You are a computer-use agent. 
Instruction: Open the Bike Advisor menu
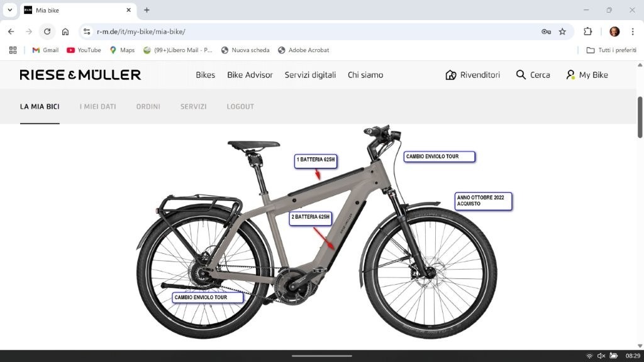250,75
